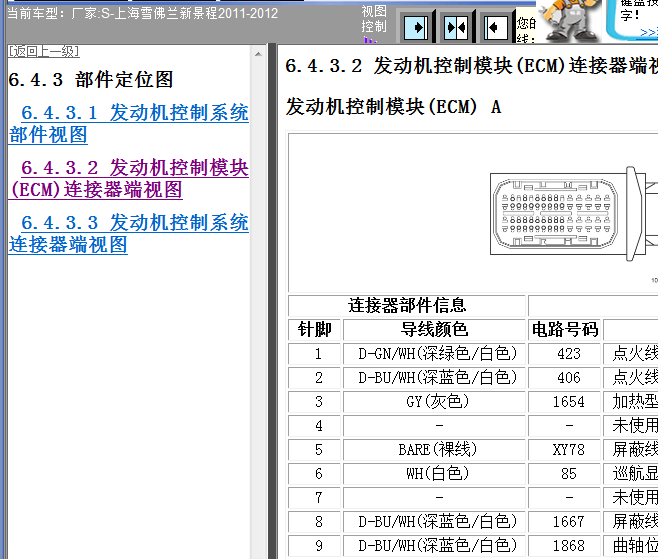Image resolution: width=658 pixels, height=559 pixels.
Task: Click the 导线颜色 column header
Action: [434, 329]
